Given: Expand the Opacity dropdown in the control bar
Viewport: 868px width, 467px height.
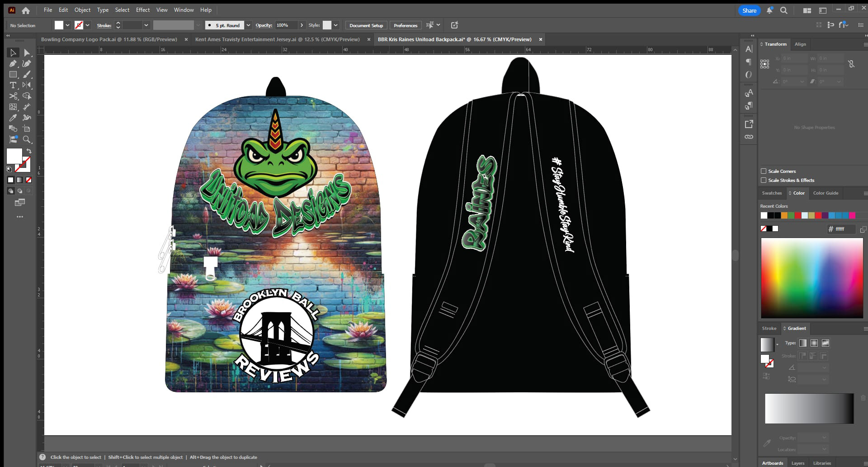Looking at the screenshot, I should pyautogui.click(x=302, y=25).
